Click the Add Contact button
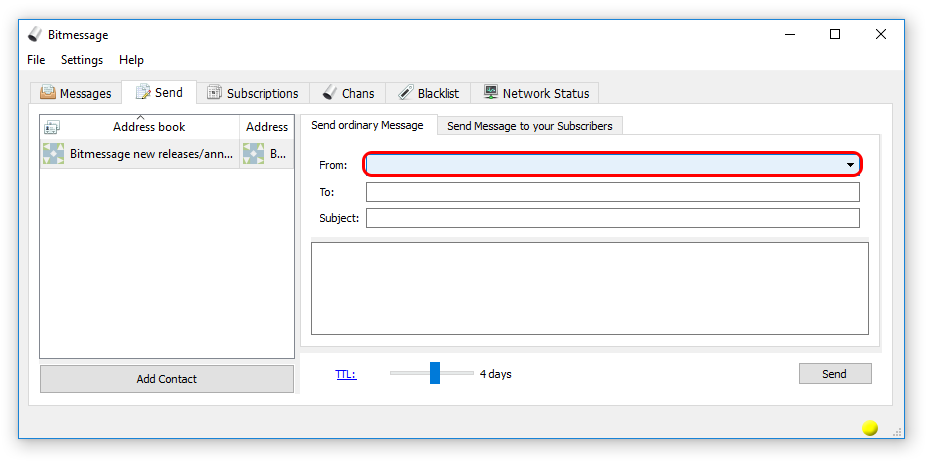Screen dimensions: 927x464 [167, 379]
